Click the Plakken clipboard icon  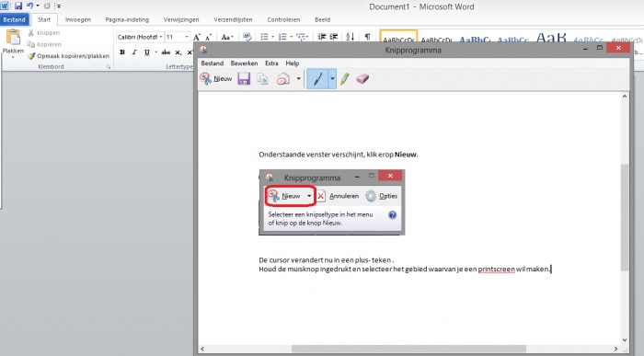(13, 38)
